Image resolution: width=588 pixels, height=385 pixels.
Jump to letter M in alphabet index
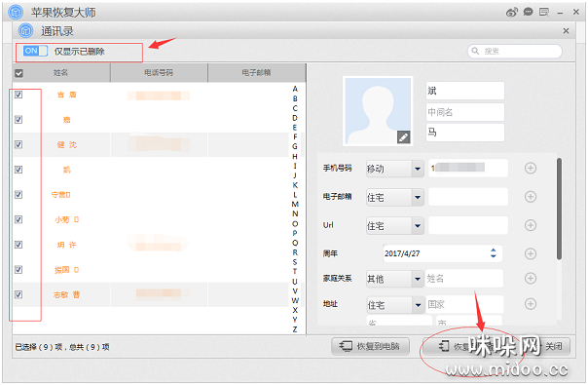[x=295, y=204]
